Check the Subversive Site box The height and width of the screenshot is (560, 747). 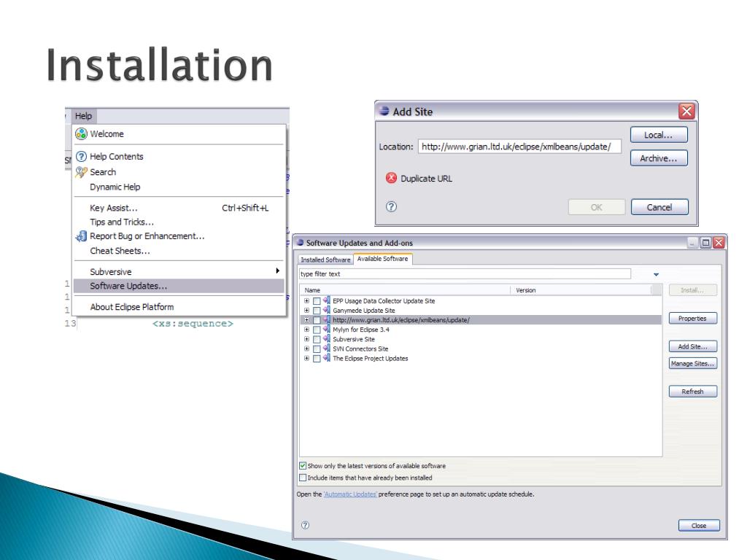coord(317,339)
